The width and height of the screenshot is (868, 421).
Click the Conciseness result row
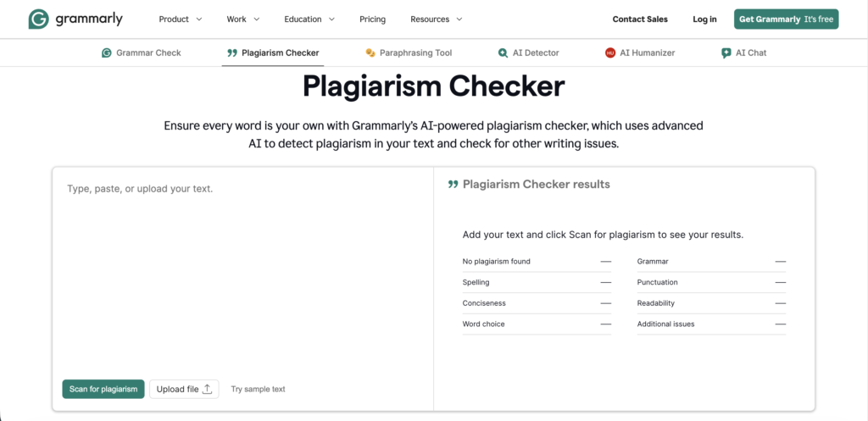click(x=537, y=303)
